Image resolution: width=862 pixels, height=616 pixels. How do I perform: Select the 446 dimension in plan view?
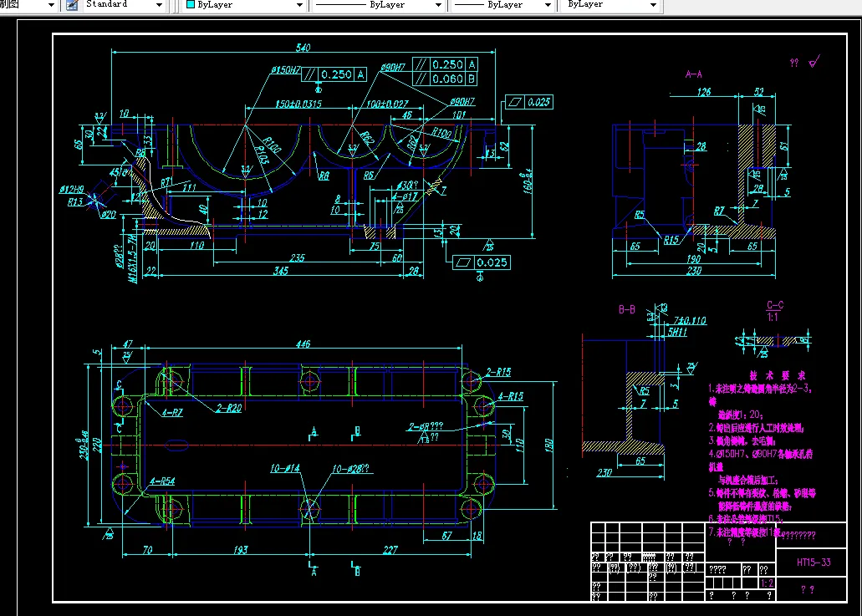303,344
